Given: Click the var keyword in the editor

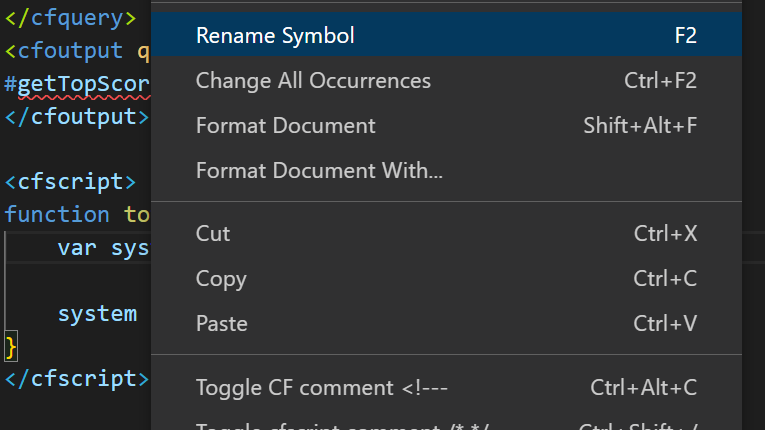Looking at the screenshot, I should 77,248.
